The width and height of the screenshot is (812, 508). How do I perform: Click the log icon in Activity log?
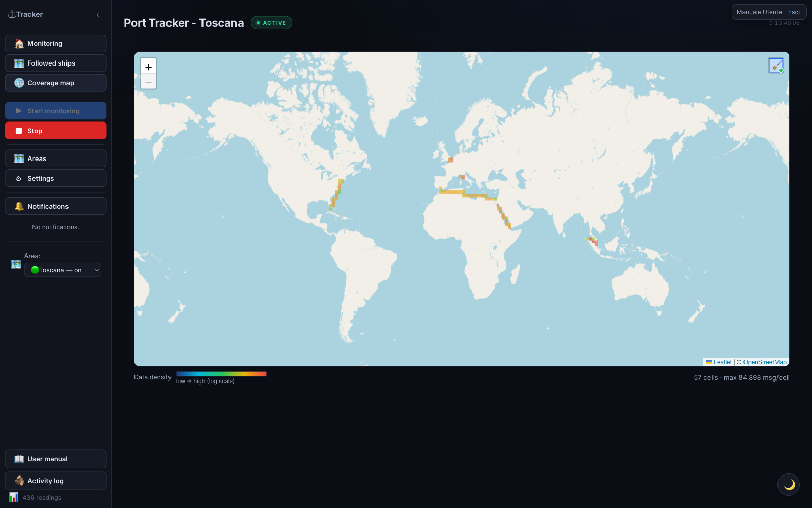(x=19, y=481)
